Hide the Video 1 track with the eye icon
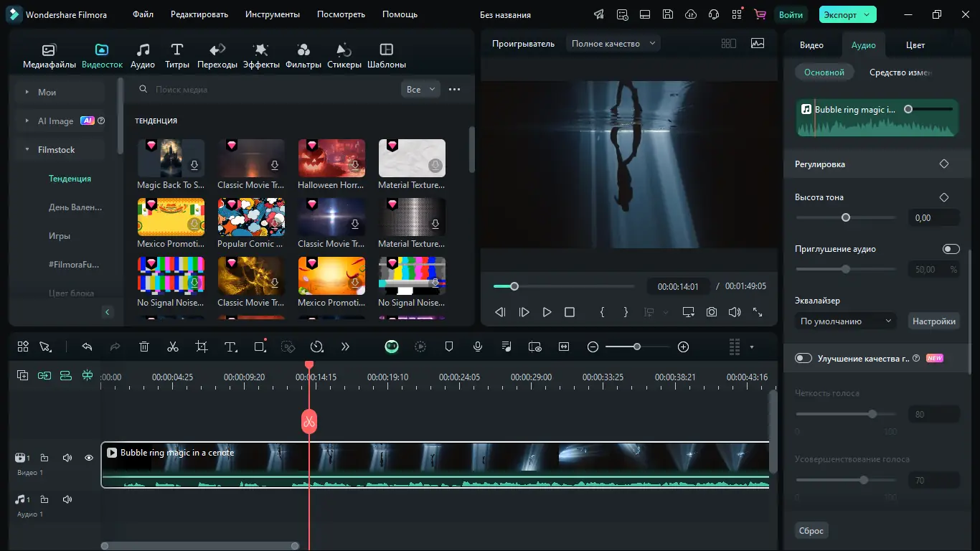Screen dimensions: 980x551 89,458
